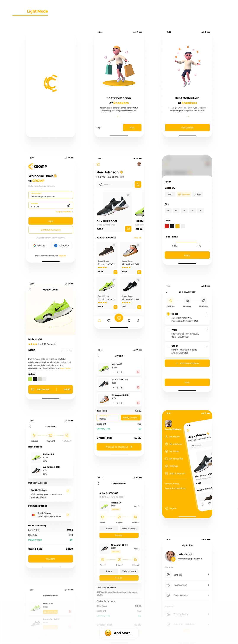Open the filter icon beside Search
238x644 pixels.
tap(138, 184)
